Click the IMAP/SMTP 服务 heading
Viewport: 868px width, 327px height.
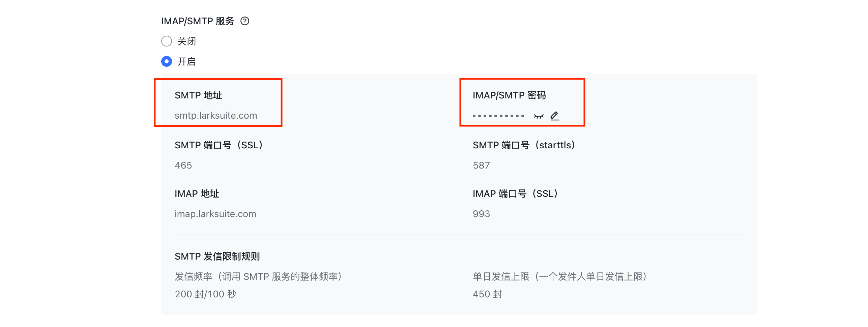tap(198, 21)
